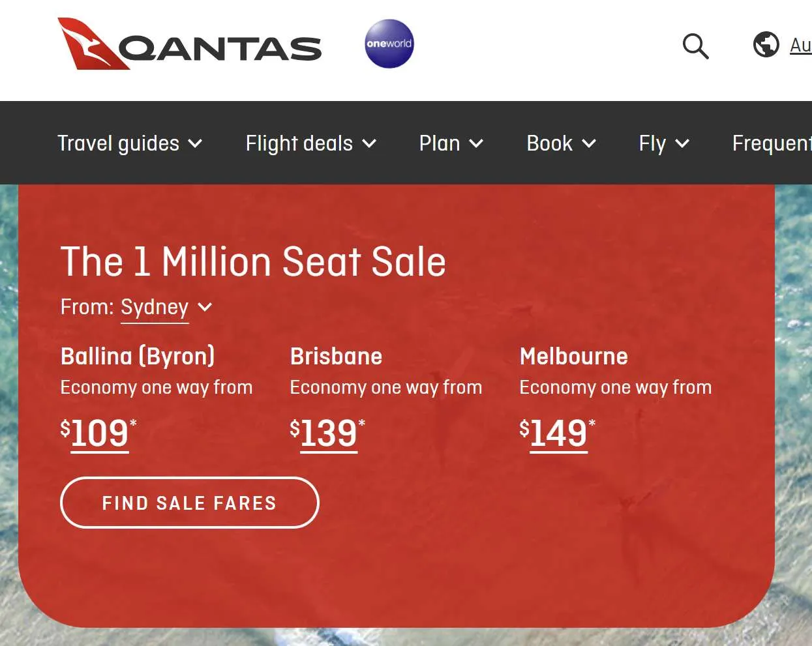
Task: Select the Brisbane $139 fare
Action: click(329, 433)
